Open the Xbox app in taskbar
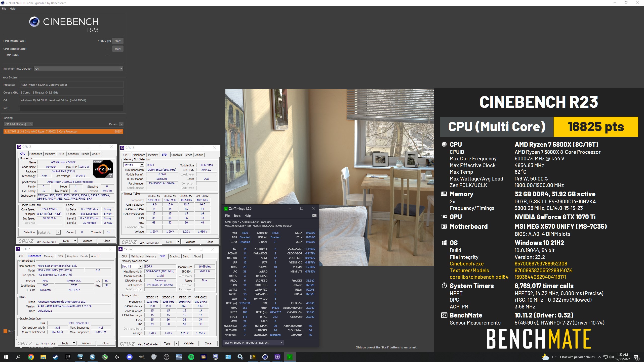 click(x=105, y=357)
